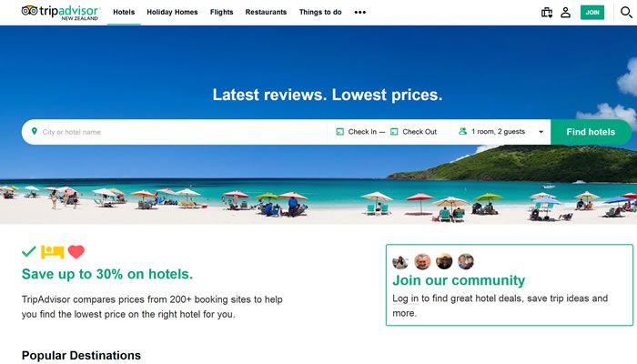
Task: Click the search magnifier icon
Action: click(x=626, y=12)
